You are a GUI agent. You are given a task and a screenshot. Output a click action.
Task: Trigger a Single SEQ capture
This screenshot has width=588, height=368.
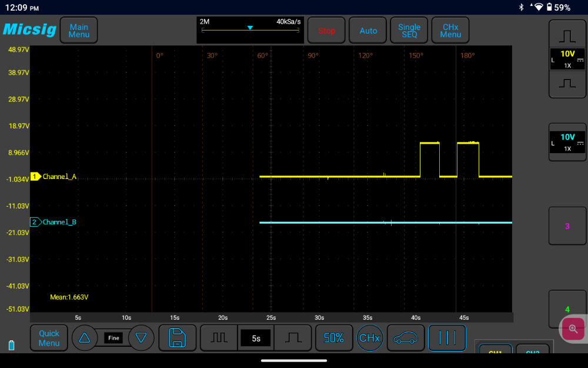click(409, 31)
